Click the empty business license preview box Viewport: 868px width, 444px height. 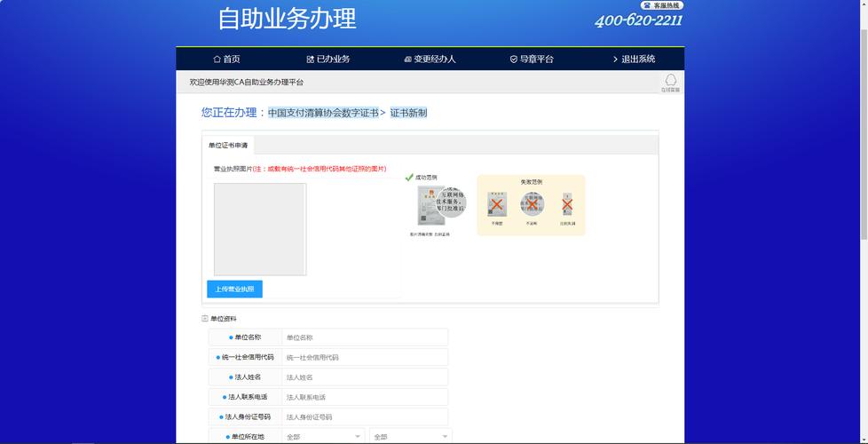260,229
